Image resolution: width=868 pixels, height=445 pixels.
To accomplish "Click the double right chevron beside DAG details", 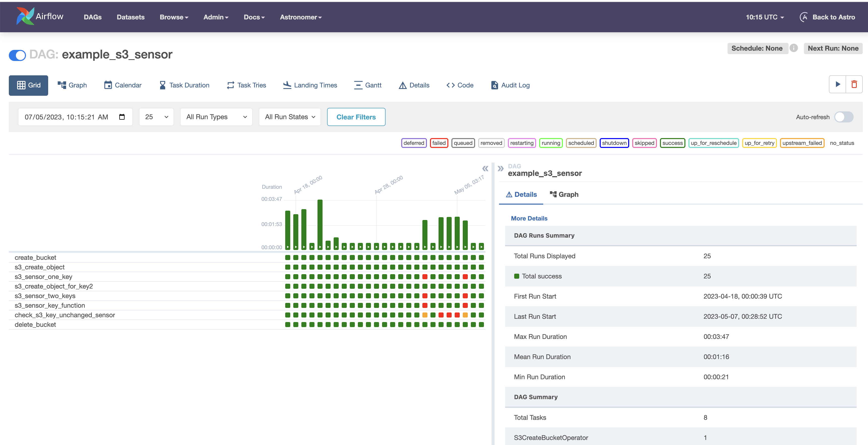I will (x=500, y=168).
